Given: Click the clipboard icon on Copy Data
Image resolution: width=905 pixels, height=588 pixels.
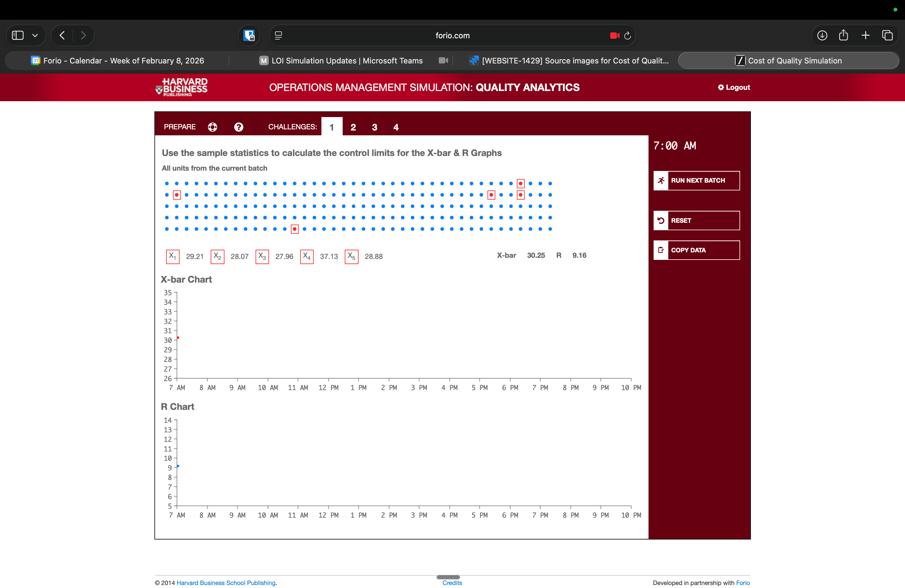Looking at the screenshot, I should [661, 250].
